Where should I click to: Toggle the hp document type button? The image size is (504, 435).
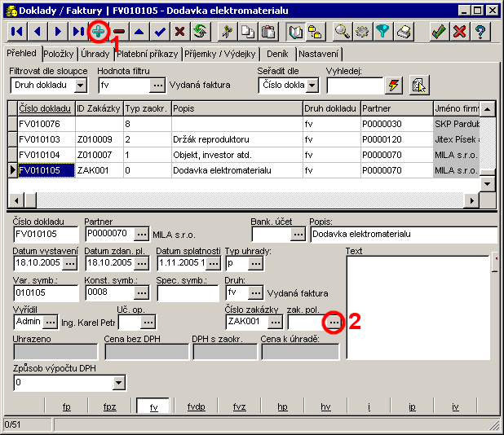(x=282, y=407)
